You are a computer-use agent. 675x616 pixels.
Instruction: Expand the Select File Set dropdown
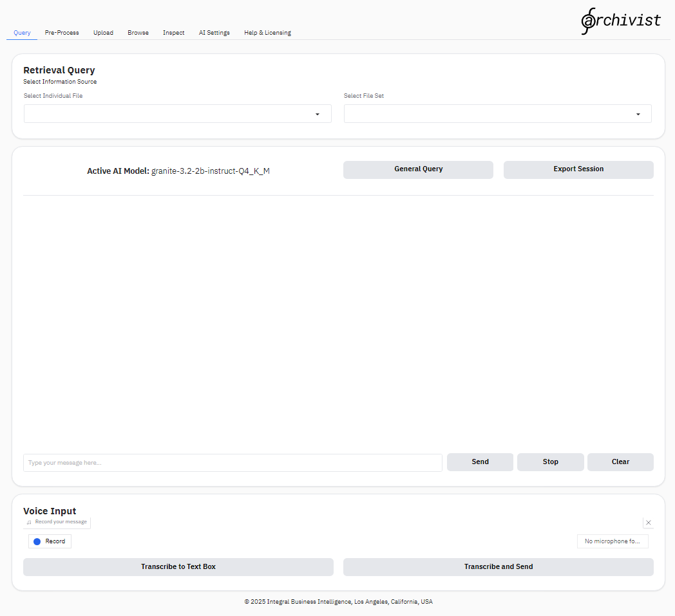coord(497,113)
